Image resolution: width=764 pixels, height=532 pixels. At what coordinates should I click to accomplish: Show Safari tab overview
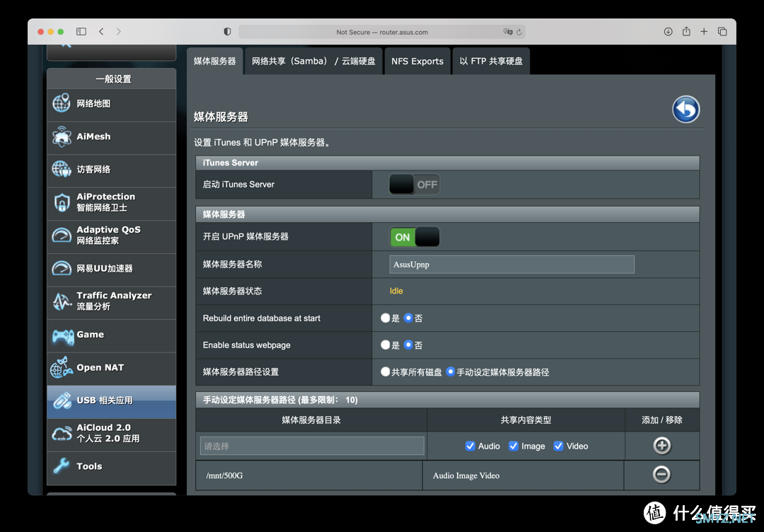pyautogui.click(x=722, y=32)
